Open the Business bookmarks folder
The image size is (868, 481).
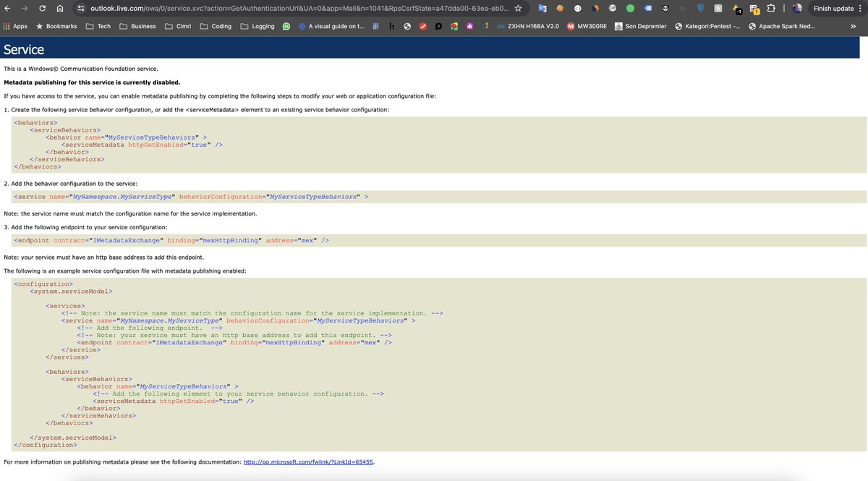pyautogui.click(x=137, y=26)
